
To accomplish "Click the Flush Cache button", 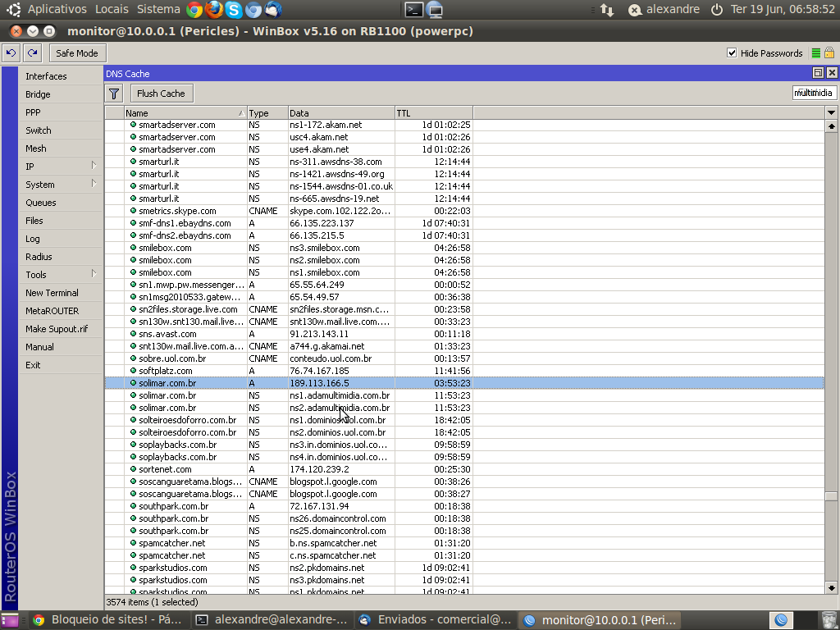I will [x=161, y=94].
